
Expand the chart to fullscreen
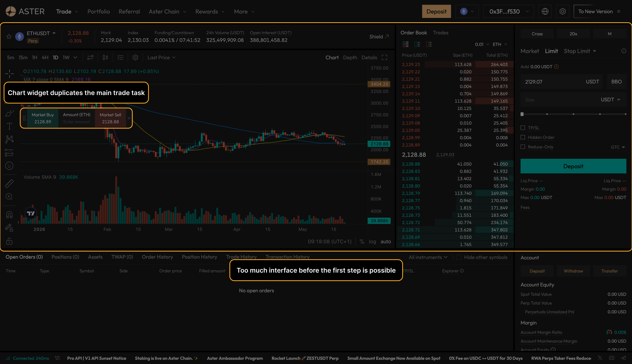(x=384, y=57)
